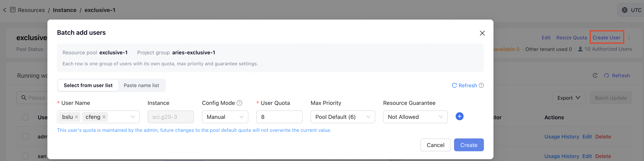Click the aries-exclusive-1 project group name
644x161 pixels.
pos(194,53)
